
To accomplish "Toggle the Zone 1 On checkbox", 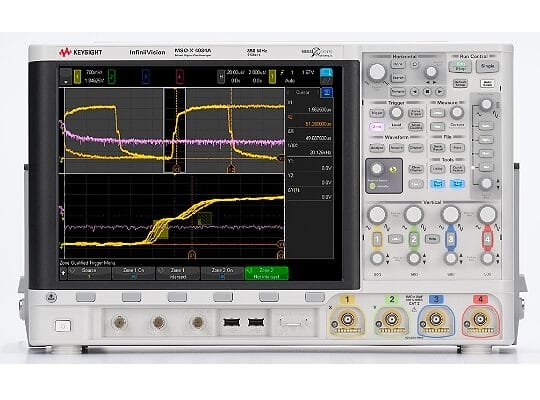I will [x=133, y=273].
